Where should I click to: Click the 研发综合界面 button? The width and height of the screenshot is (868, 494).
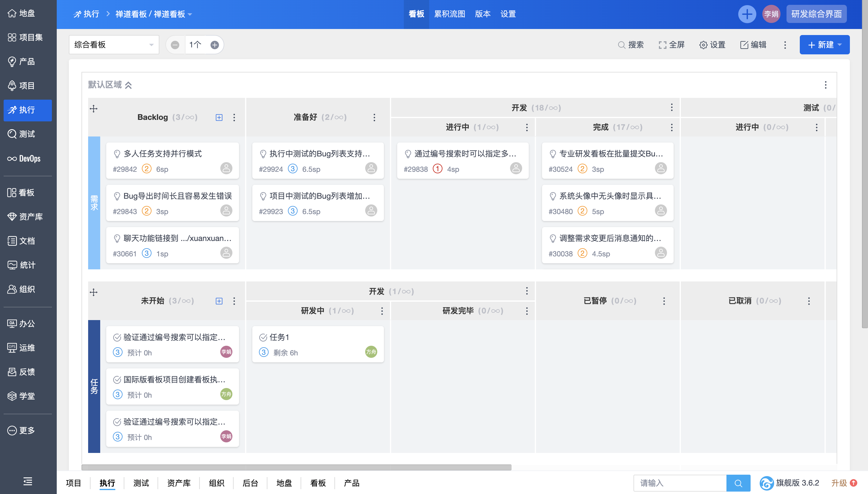click(x=816, y=14)
